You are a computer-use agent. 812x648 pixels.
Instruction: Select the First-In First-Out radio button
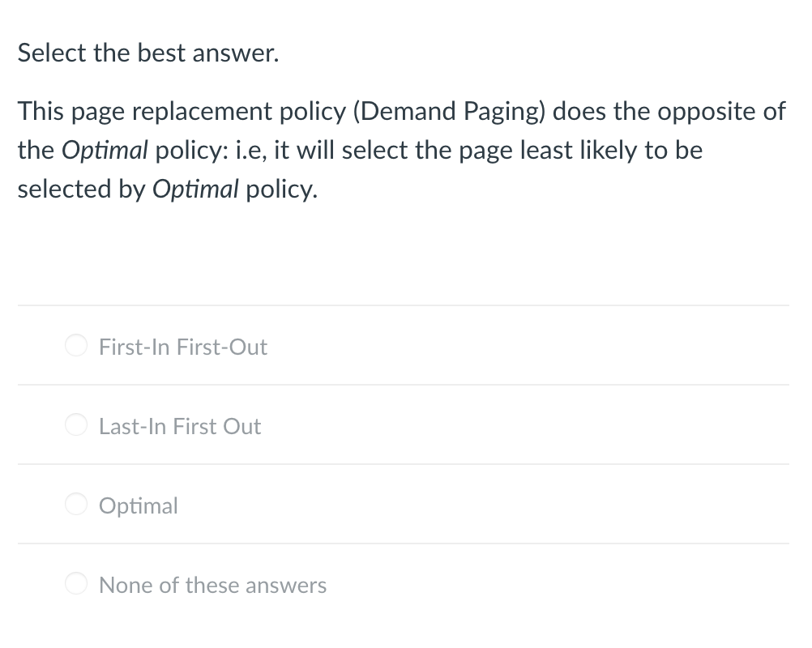[76, 346]
